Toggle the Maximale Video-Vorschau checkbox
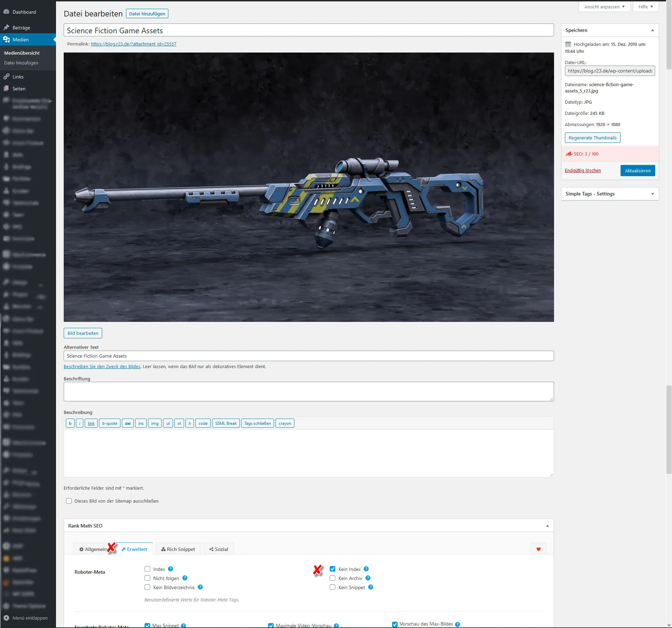The height and width of the screenshot is (628, 672). [271, 625]
